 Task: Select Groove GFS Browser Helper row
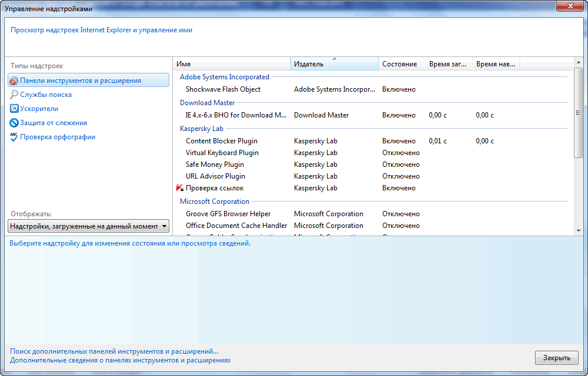pos(228,214)
